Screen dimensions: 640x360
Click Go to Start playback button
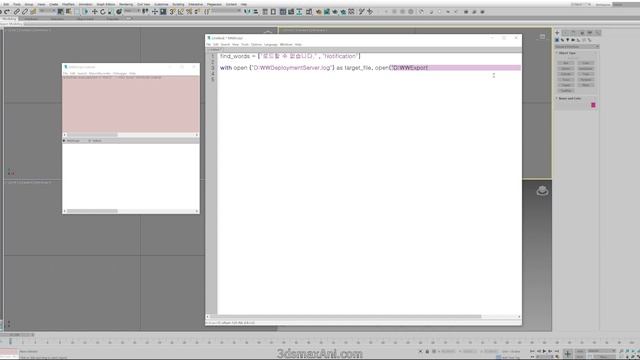point(533,351)
